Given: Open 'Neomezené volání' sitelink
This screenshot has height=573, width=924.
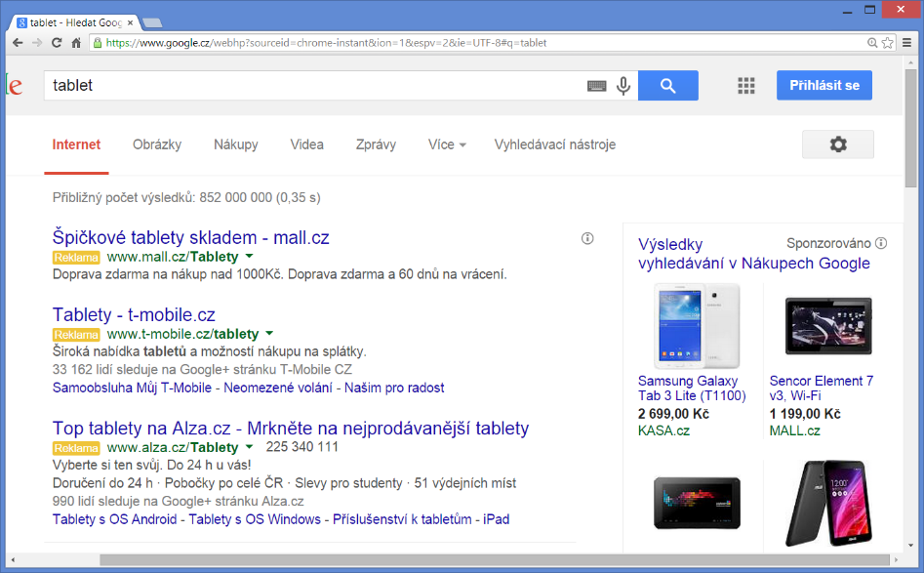Looking at the screenshot, I should 277,388.
